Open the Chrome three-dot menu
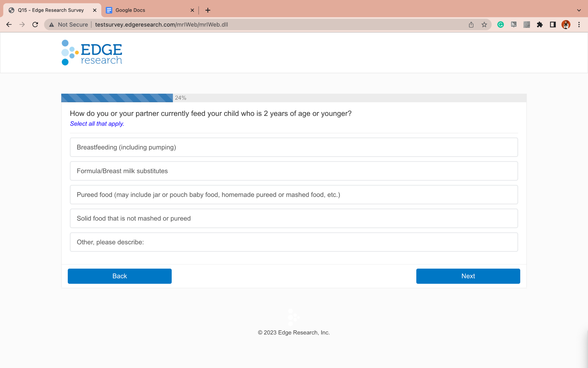Screen dimensions: 588x368 (579, 25)
